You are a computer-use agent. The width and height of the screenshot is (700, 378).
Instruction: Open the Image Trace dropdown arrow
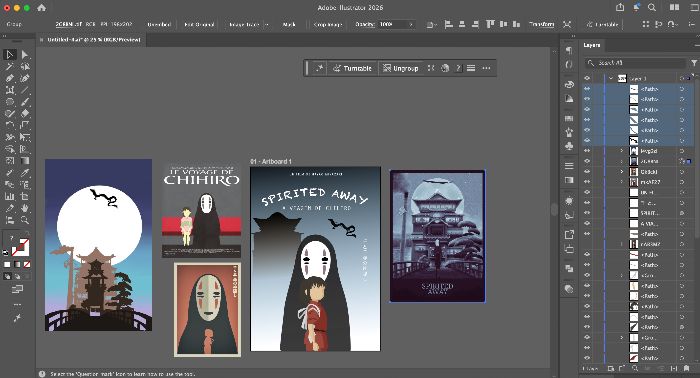click(267, 25)
